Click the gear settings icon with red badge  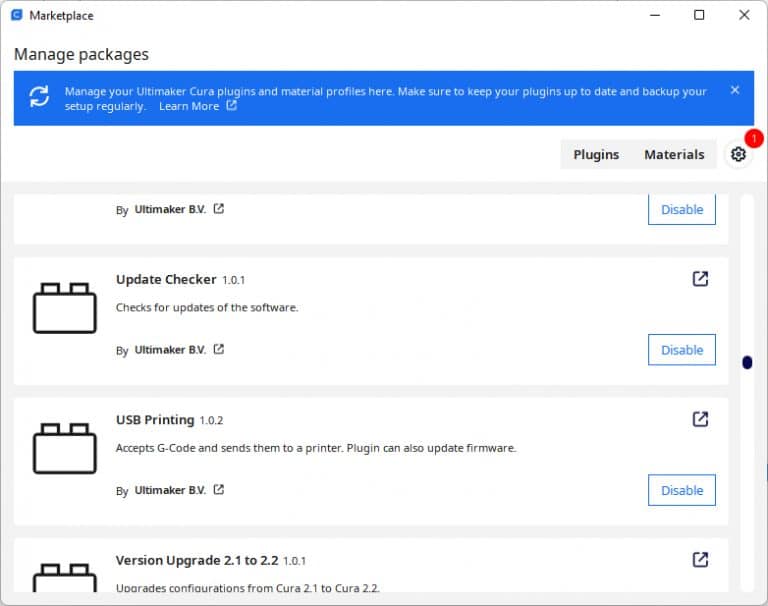[x=738, y=154]
